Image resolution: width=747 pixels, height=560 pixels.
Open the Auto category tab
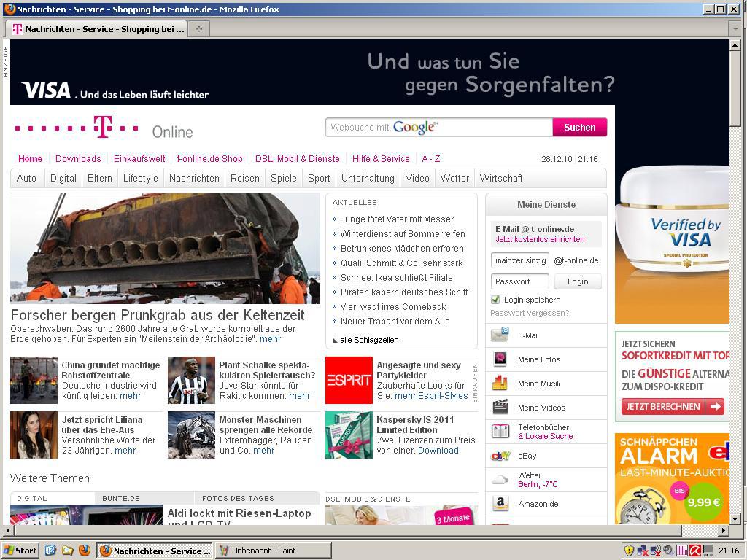pyautogui.click(x=27, y=178)
